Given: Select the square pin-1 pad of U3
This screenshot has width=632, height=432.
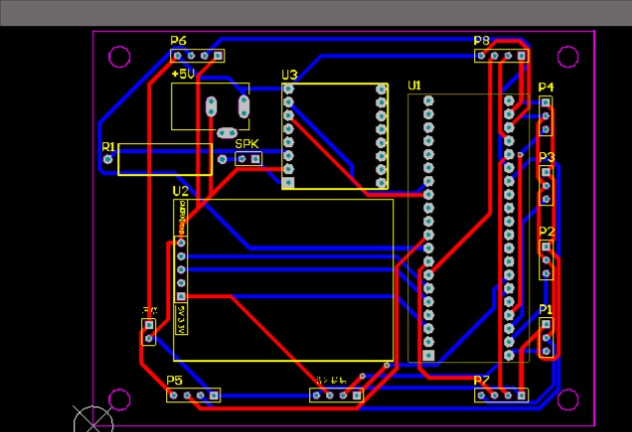Looking at the screenshot, I should click(x=288, y=183).
